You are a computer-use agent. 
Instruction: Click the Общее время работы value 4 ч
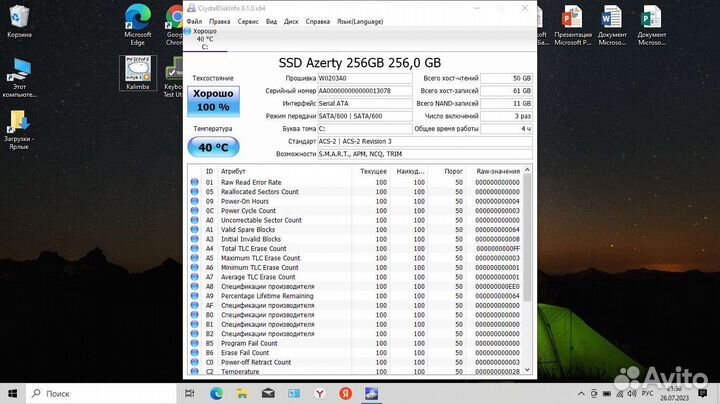[506, 129]
